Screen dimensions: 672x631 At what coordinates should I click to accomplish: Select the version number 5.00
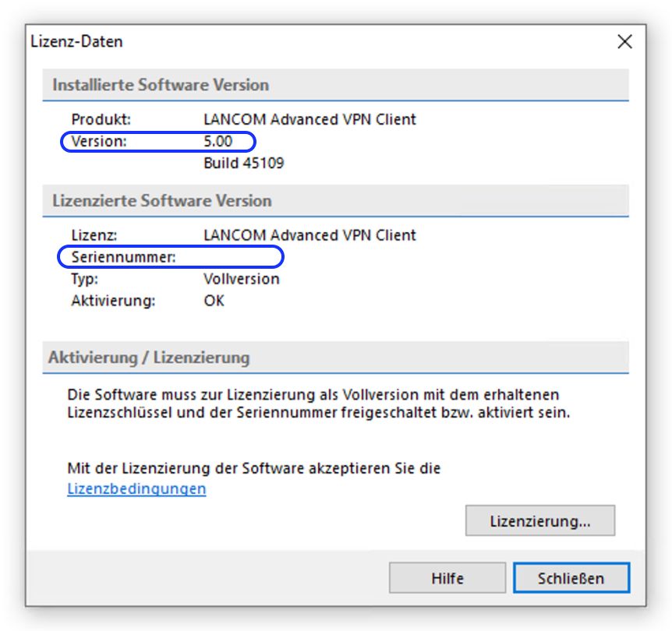click(218, 142)
